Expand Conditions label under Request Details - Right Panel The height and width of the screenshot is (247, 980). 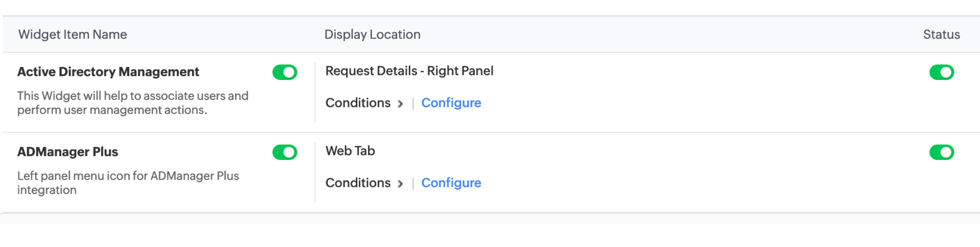[x=358, y=103]
